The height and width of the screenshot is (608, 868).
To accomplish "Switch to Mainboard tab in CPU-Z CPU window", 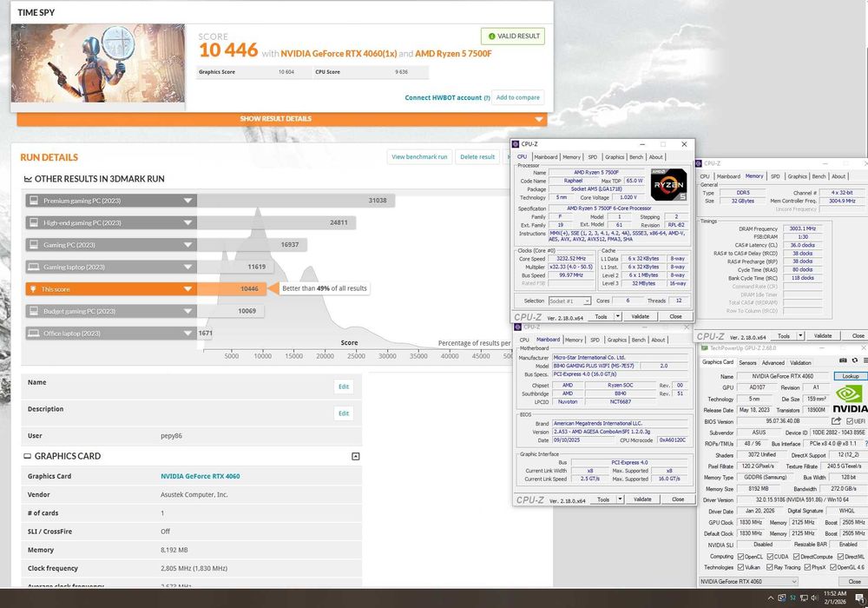I will coord(546,157).
